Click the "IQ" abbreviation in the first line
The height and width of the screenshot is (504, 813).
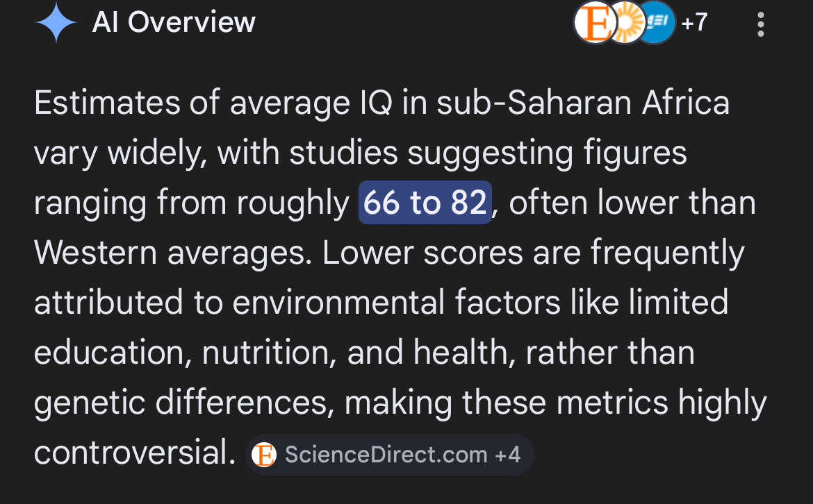coord(377,102)
